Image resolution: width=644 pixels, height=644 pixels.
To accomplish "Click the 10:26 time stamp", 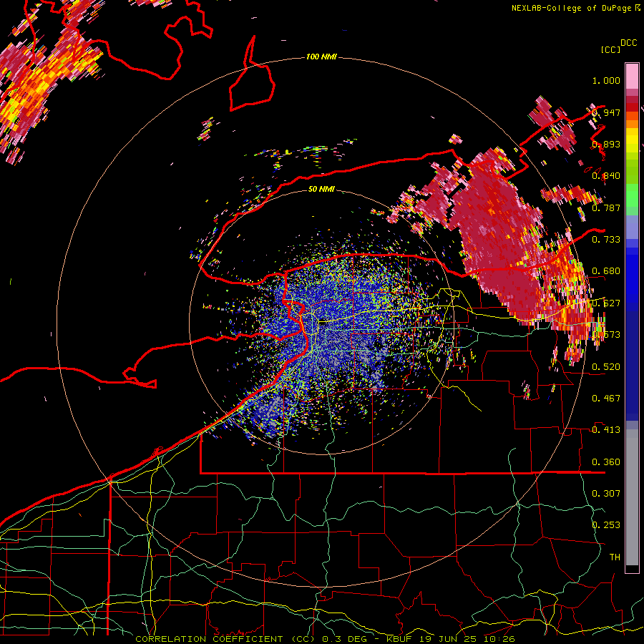I will pos(499,639).
